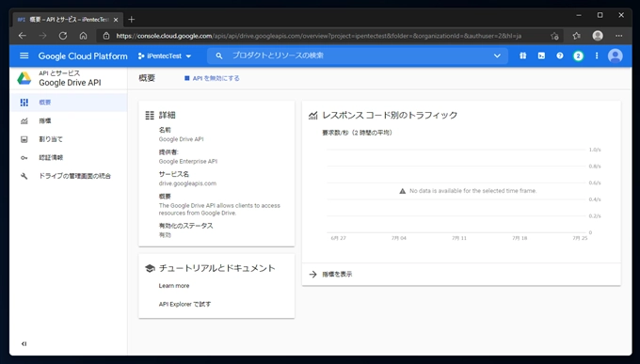Click the 要求数/秒 chart subtitle text
The image size is (640, 364).
coord(357,133)
